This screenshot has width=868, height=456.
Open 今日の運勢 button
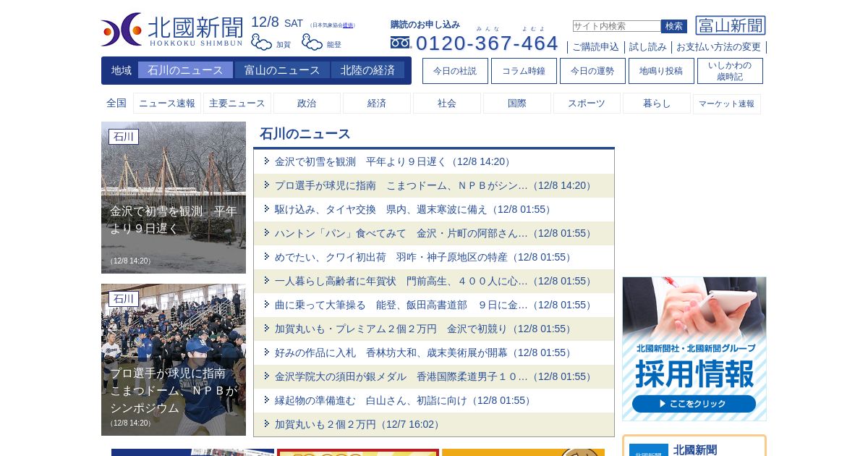592,71
